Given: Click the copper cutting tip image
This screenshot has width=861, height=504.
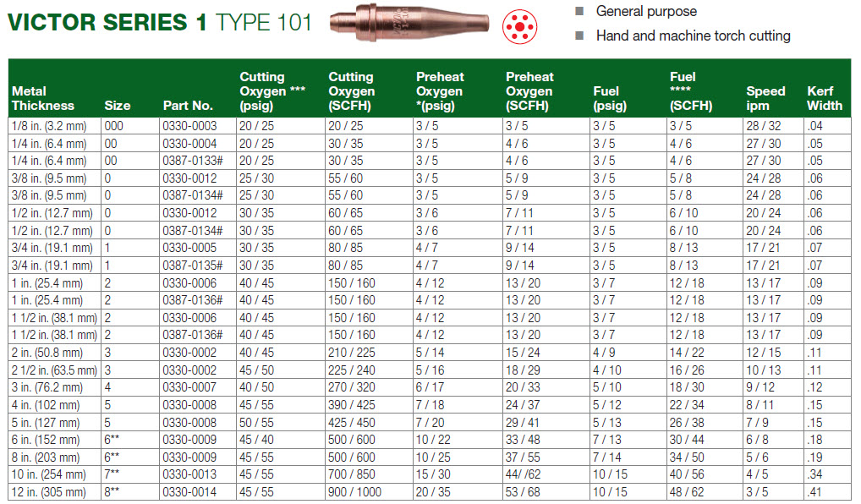Looking at the screenshot, I should (409, 23).
